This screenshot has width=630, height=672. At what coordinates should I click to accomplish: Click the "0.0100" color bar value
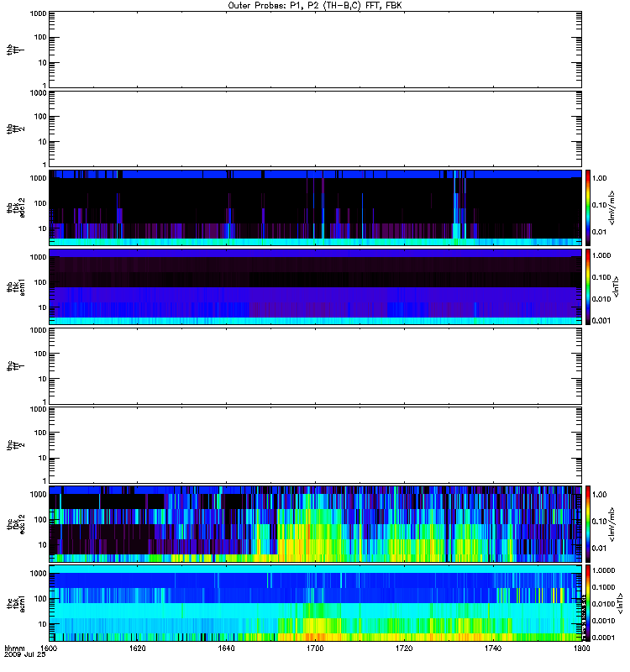coord(603,604)
